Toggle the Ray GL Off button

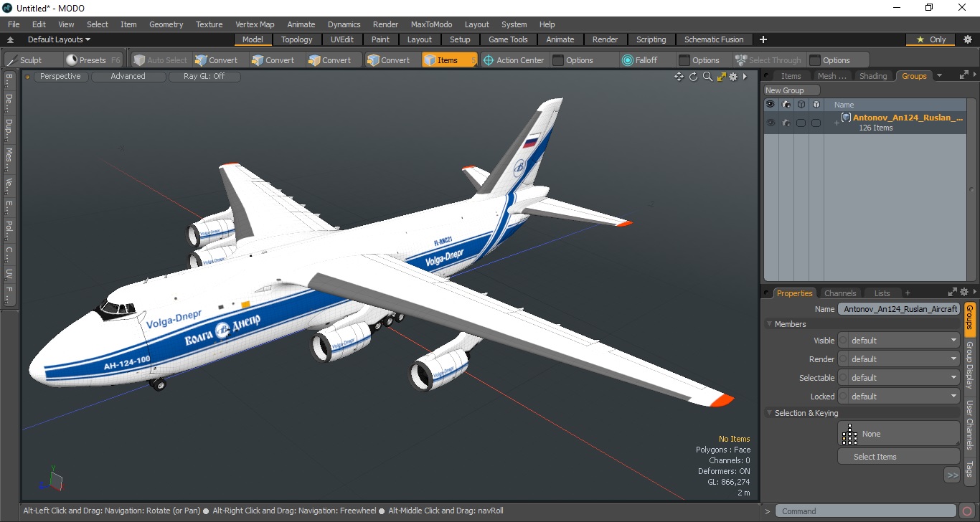tap(204, 76)
